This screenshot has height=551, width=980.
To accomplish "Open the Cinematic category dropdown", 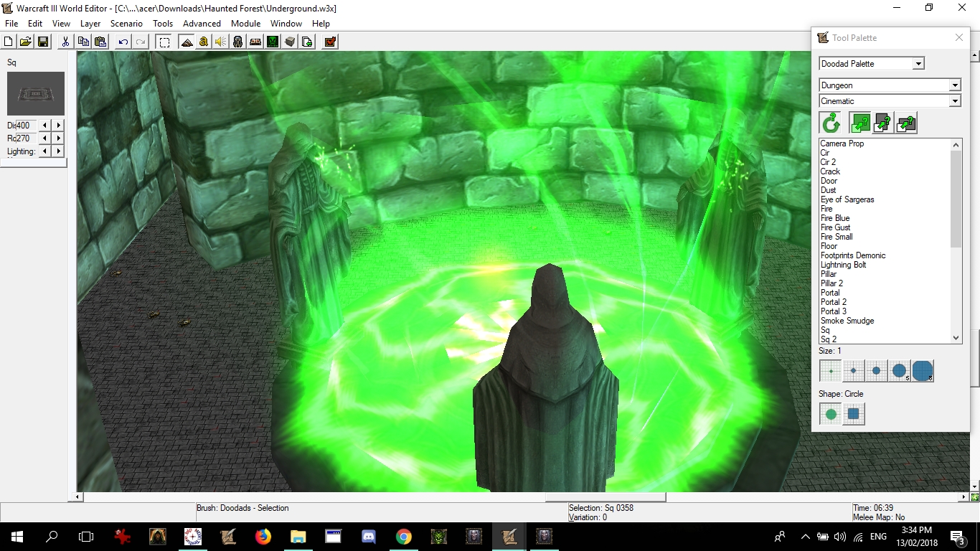I will click(954, 101).
